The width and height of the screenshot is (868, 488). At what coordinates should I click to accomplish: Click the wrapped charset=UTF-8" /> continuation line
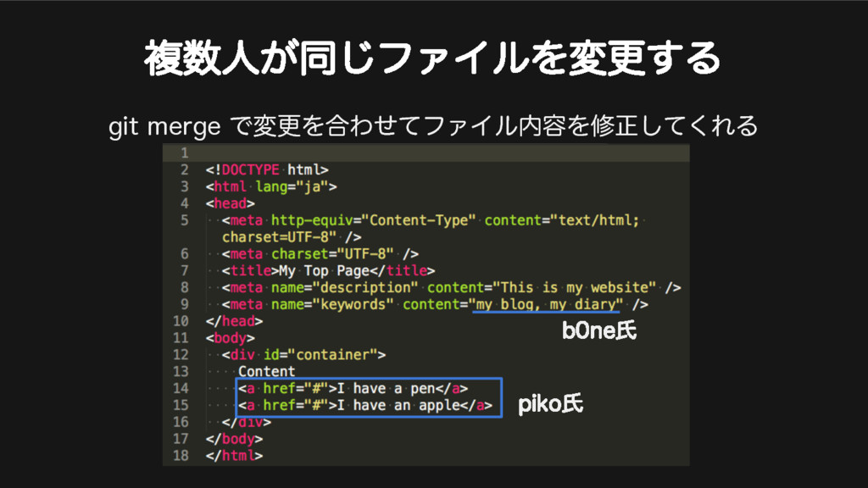pos(292,237)
